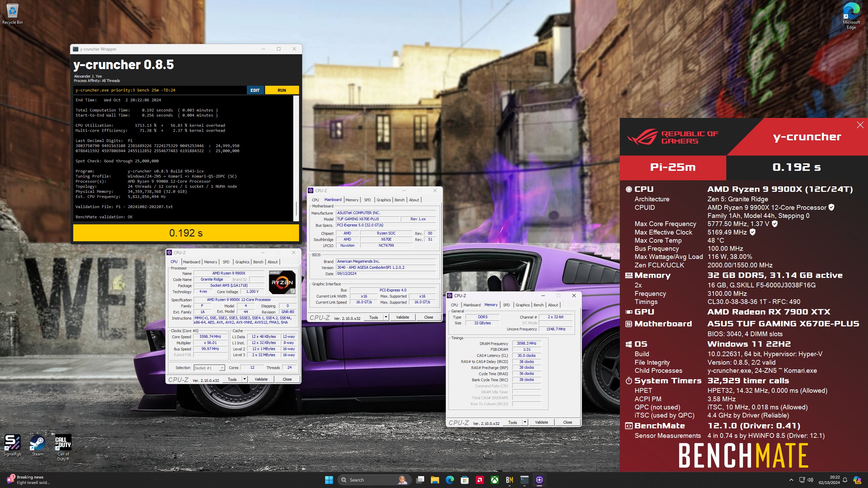The height and width of the screenshot is (488, 868).
Task: Click the Core Speed value 5598.74 MHz
Action: [210, 337]
